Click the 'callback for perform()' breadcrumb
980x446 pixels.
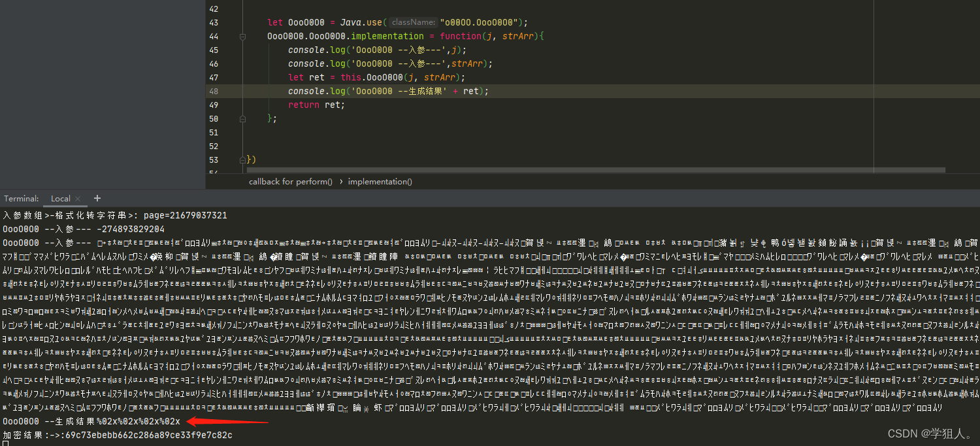click(x=291, y=182)
